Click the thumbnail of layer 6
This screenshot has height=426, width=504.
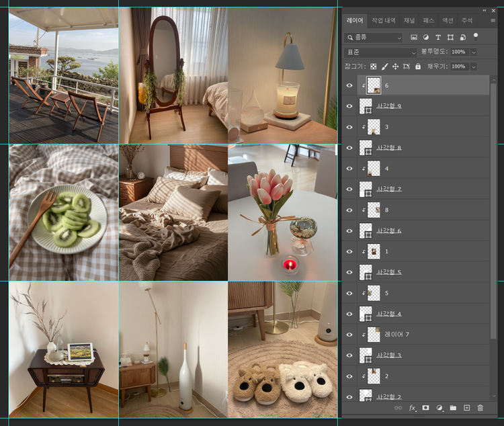tap(374, 85)
